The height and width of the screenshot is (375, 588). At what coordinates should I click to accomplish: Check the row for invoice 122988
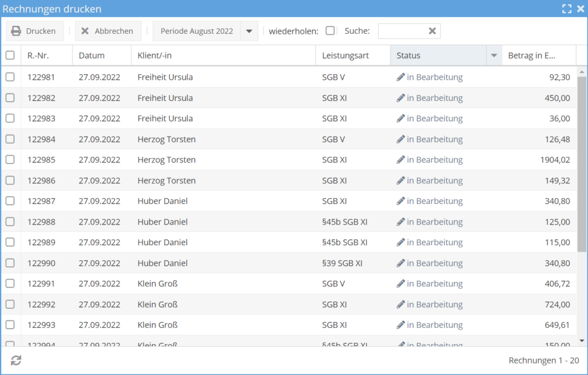10,222
